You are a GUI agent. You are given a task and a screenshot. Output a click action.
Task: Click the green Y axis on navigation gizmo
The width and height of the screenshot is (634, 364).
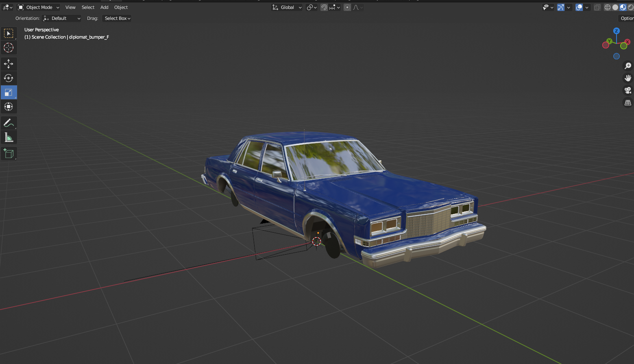(609, 41)
